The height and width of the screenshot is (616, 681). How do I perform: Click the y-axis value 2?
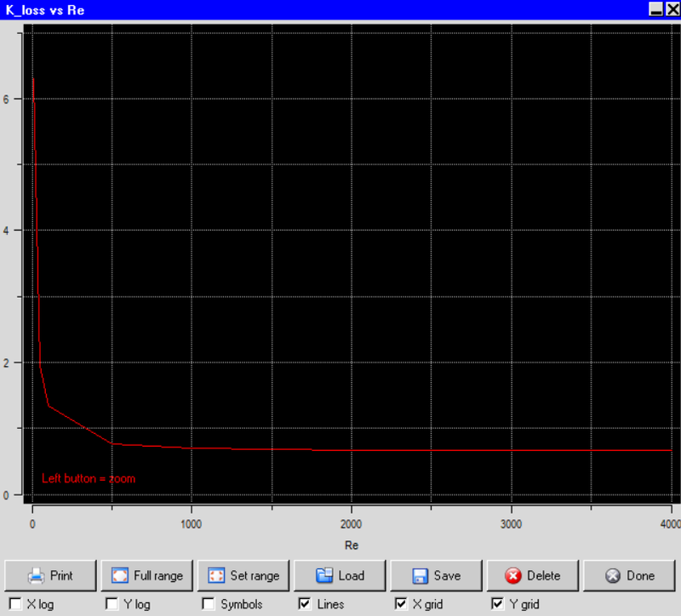[6, 363]
